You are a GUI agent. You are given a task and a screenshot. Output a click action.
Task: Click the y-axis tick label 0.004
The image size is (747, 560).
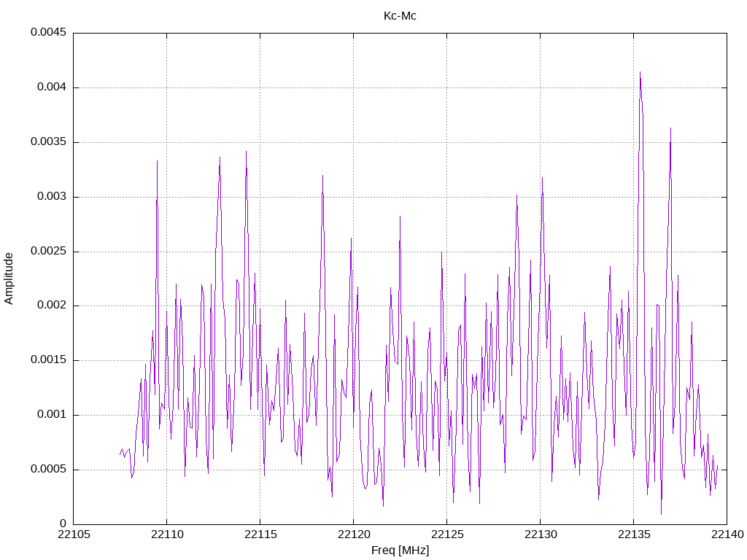coord(52,87)
